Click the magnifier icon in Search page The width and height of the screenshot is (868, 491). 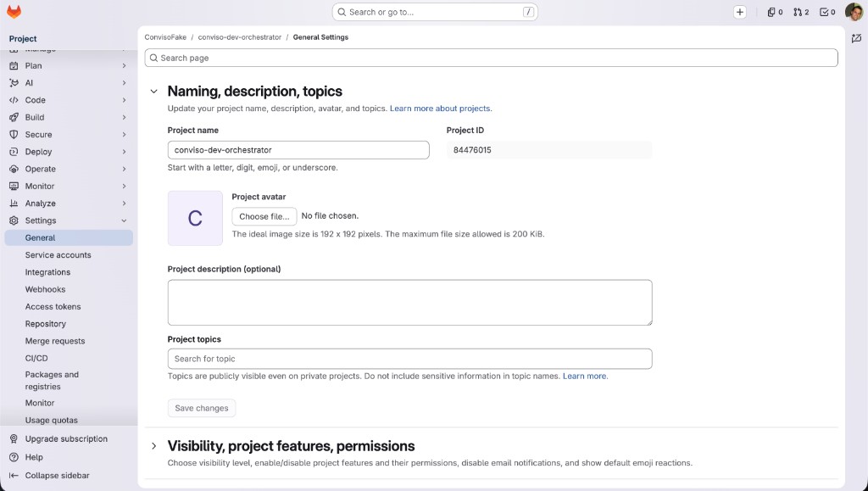[x=154, y=58]
